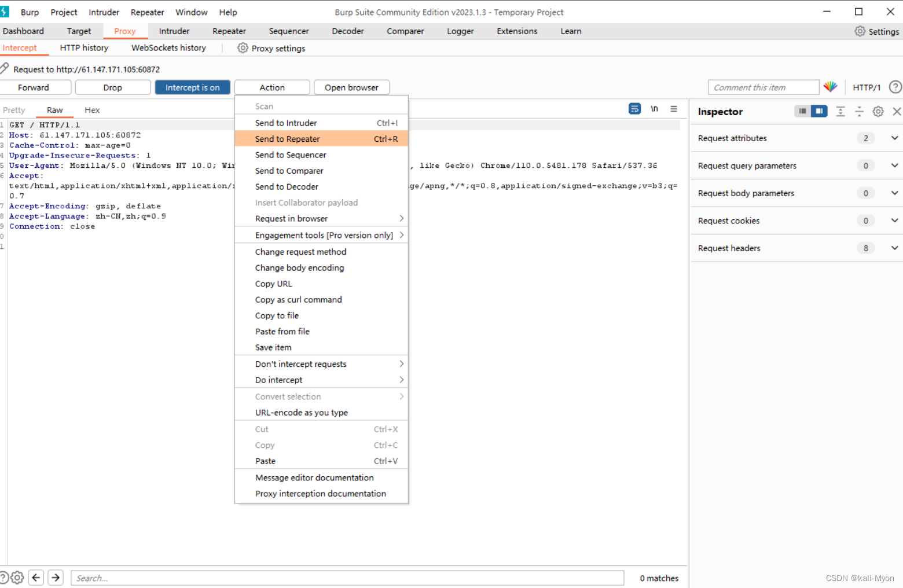Open the Settings gear icon

(860, 31)
